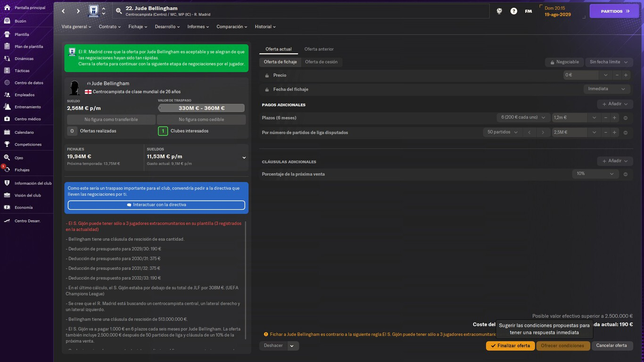Click the help question mark icon
The width and height of the screenshot is (644, 362).
(x=514, y=11)
